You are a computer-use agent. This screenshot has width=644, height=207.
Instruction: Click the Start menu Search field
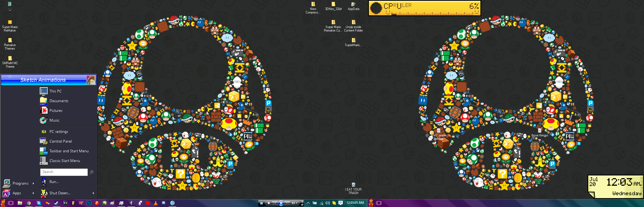click(64, 172)
